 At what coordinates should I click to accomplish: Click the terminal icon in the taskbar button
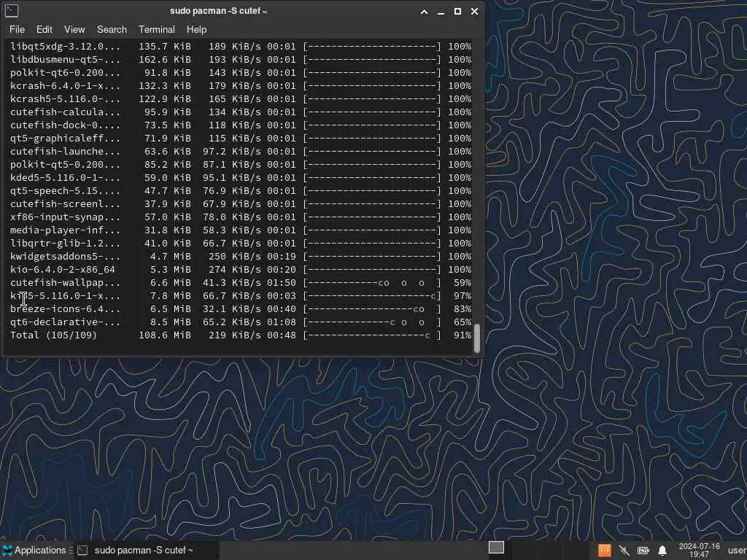(82, 551)
